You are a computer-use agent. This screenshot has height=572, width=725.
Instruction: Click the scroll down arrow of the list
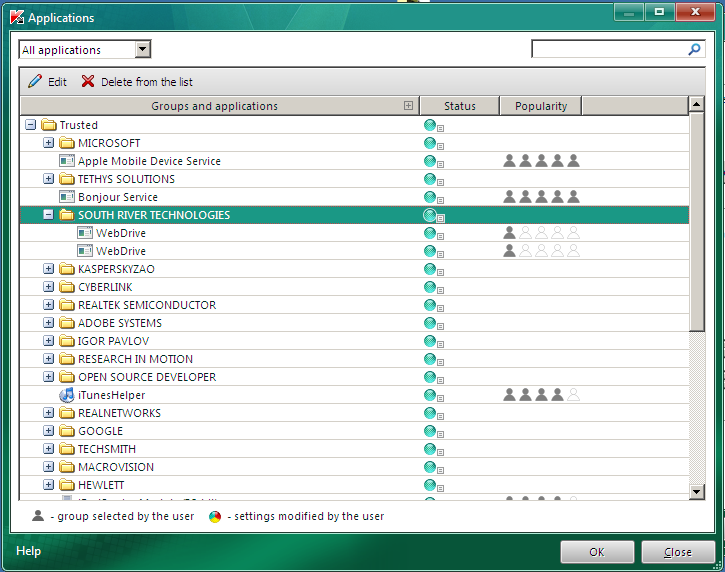tap(697, 491)
